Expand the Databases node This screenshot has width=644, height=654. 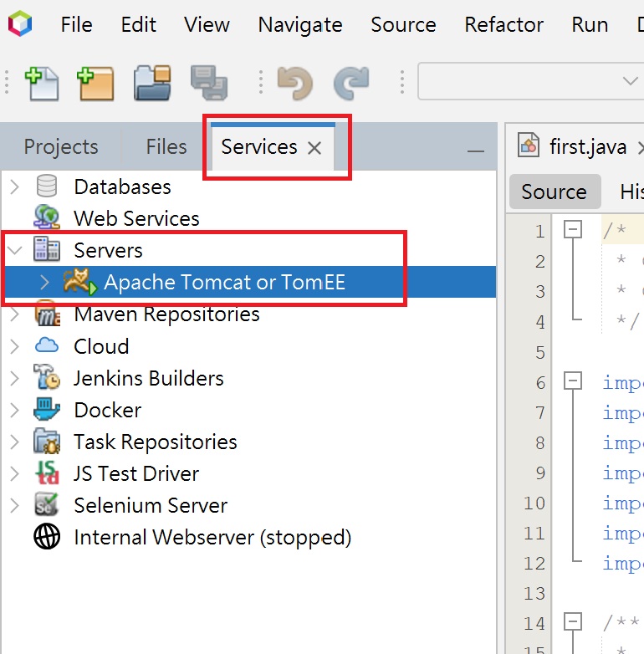(14, 186)
